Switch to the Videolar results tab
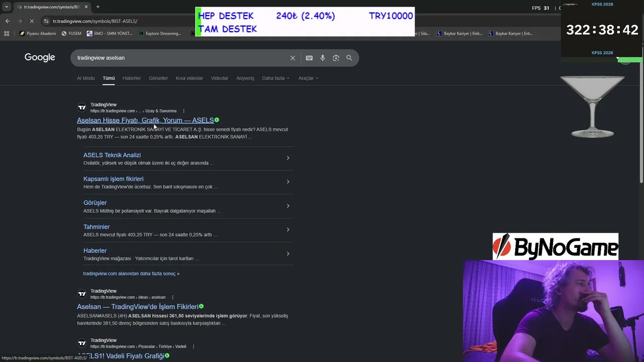 tap(219, 78)
